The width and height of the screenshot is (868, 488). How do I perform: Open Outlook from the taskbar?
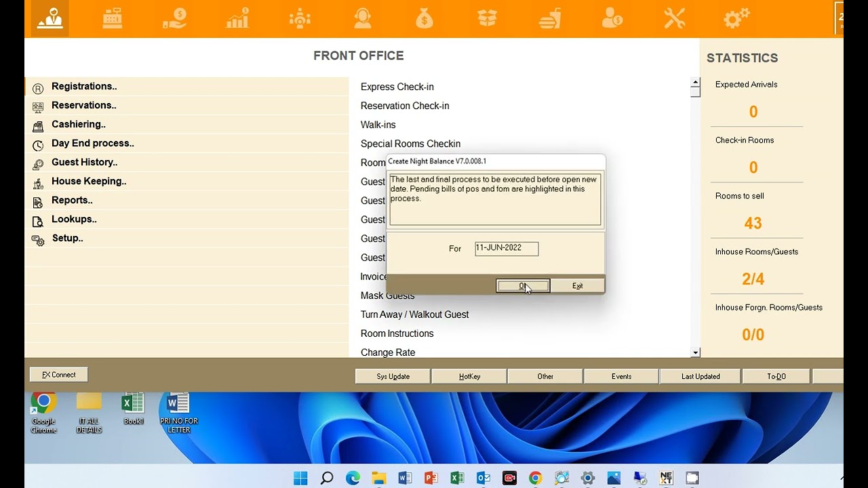(484, 478)
